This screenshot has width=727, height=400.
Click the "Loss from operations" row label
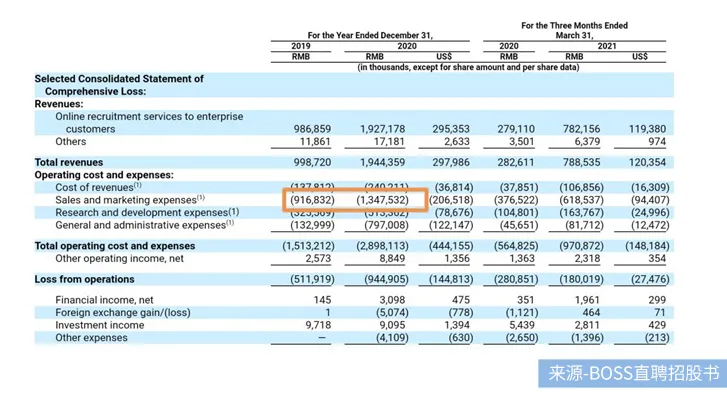click(84, 280)
